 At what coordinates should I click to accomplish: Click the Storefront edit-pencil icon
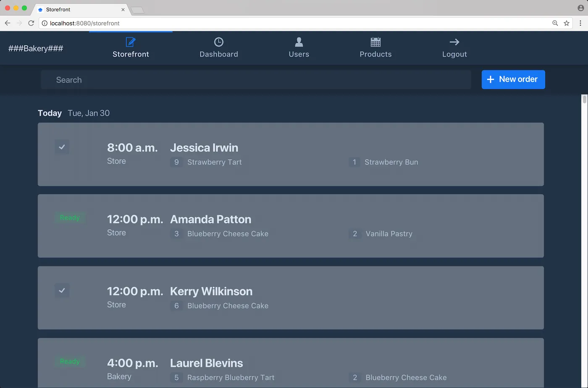coord(131,42)
